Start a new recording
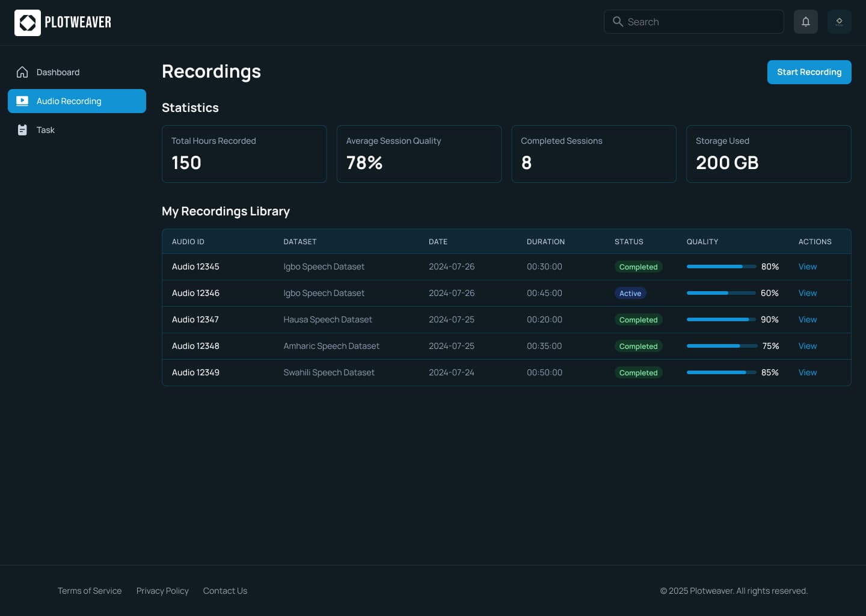 pos(809,72)
